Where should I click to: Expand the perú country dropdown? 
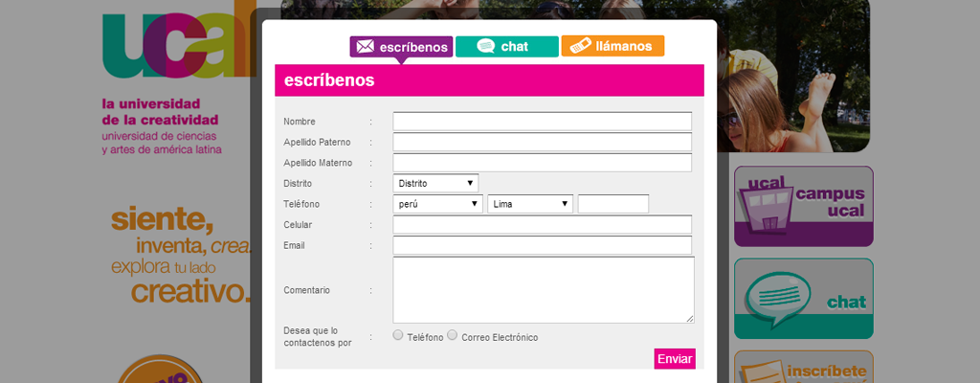[x=437, y=204]
